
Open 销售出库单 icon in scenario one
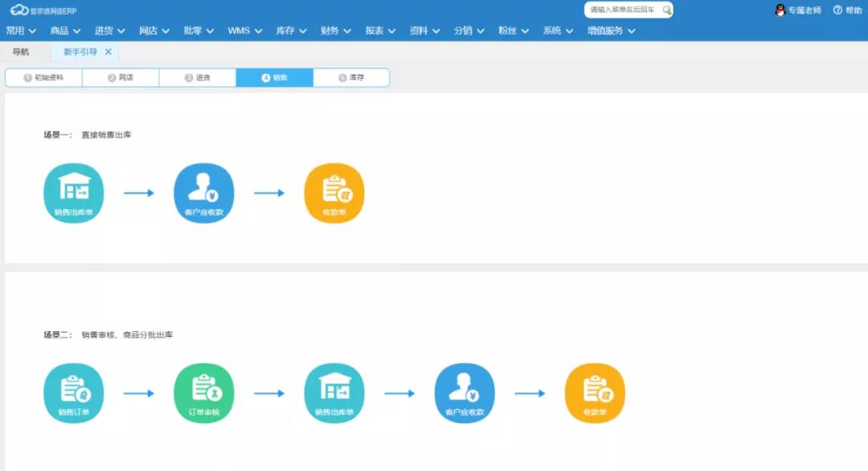coord(73,193)
